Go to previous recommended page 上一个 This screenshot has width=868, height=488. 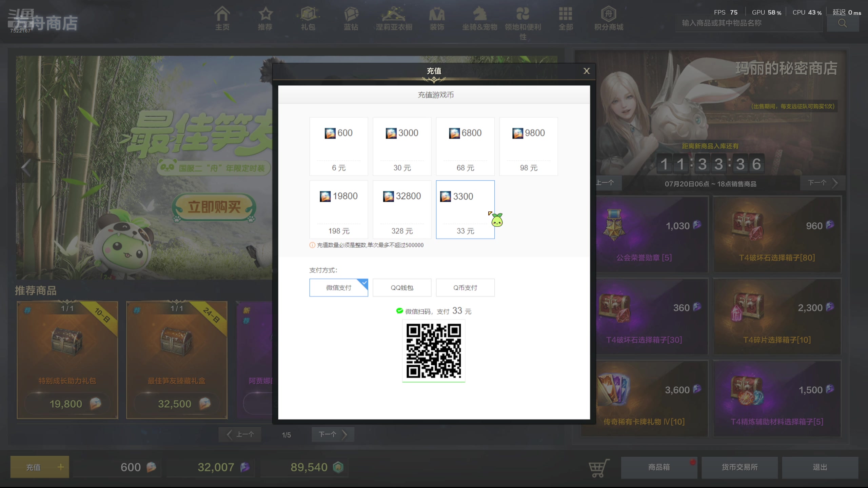[x=240, y=434]
